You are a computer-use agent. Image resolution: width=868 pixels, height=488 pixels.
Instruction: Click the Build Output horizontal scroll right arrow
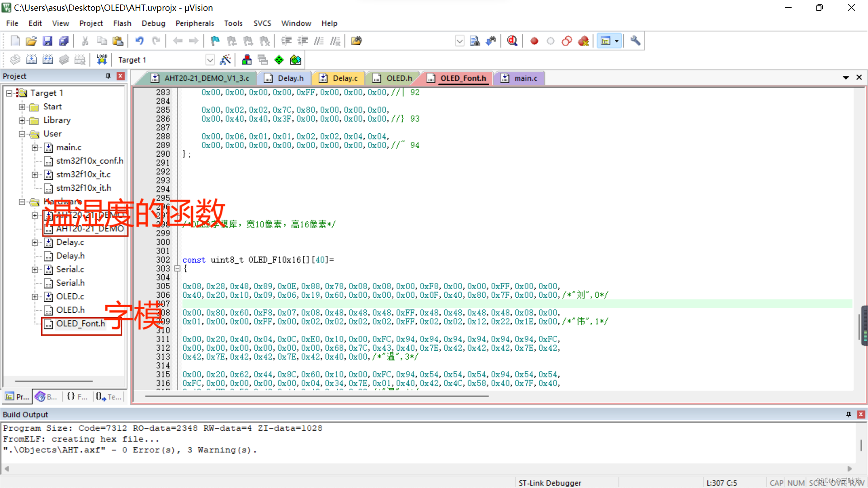coord(849,469)
